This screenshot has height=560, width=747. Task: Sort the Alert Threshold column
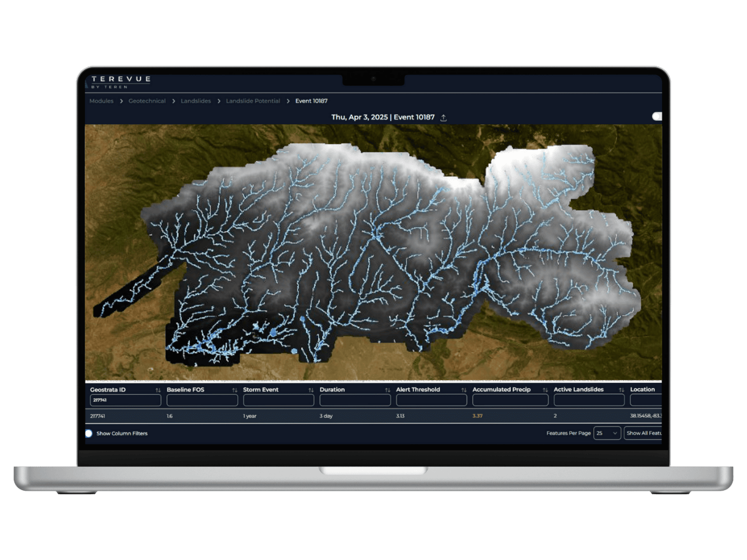click(x=464, y=390)
